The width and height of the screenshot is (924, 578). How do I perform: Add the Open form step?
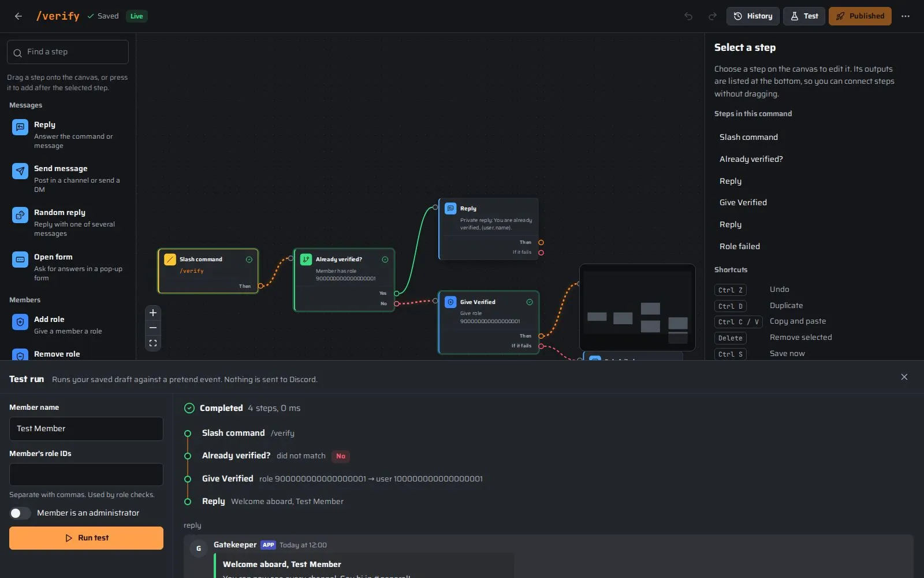point(68,267)
